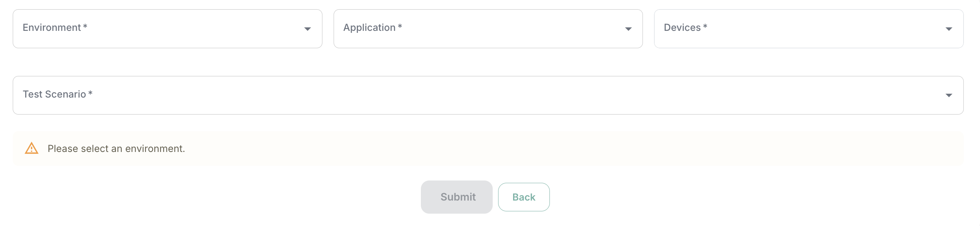Click the required asterisk beside Devices

point(705,27)
